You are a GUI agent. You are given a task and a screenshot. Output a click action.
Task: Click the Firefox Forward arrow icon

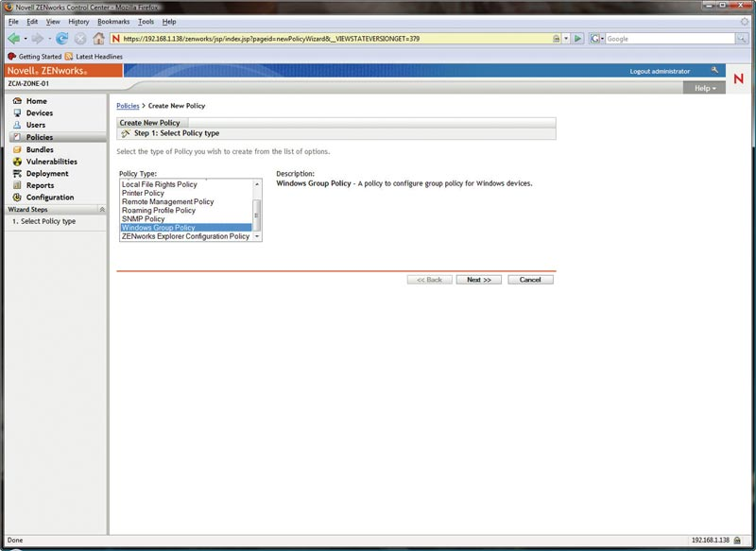click(38, 39)
